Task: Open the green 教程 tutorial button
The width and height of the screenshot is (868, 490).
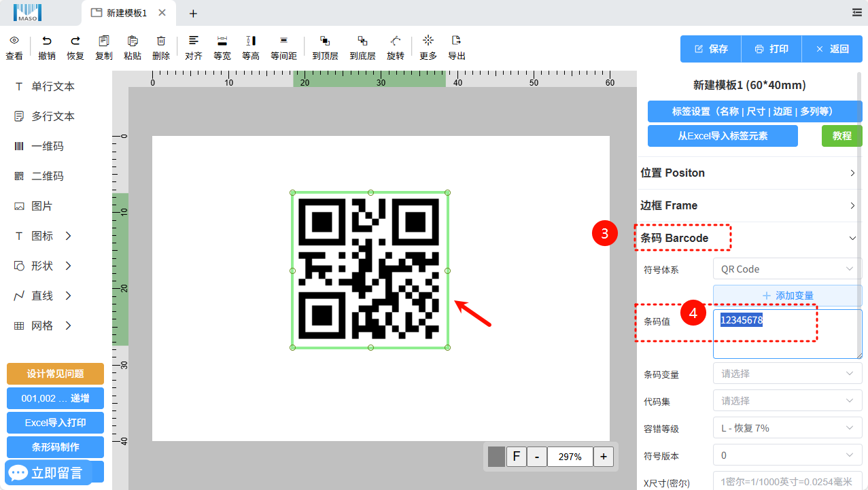Action: (842, 136)
